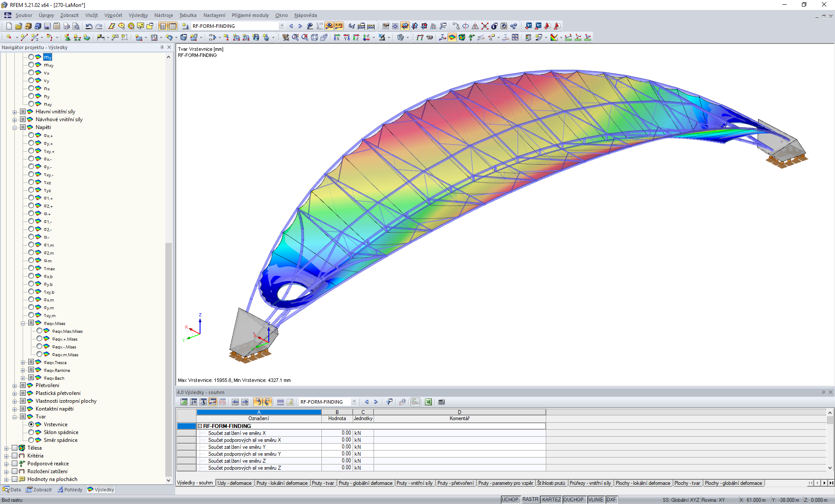The height and width of the screenshot is (504, 835).
Task: Click the Součet zatížení ve směru X row
Action: (237, 433)
